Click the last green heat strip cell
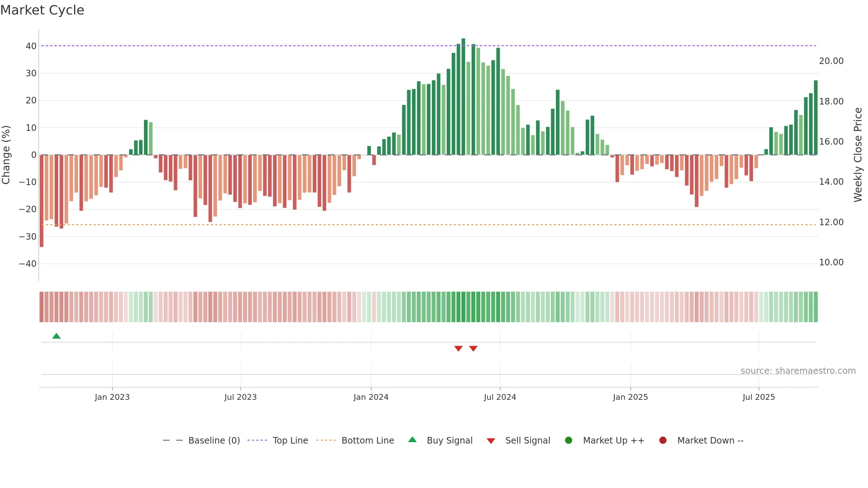This screenshot has height=488, width=868. [x=816, y=307]
